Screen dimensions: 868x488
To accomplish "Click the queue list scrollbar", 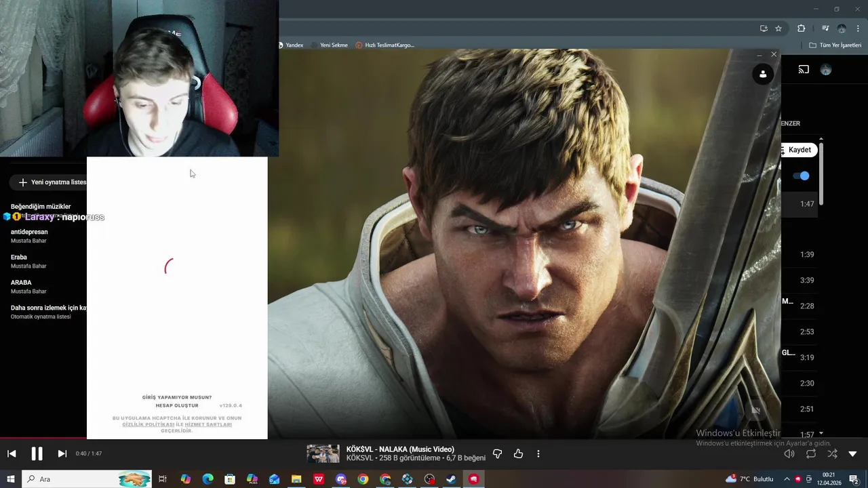I will pos(821,173).
